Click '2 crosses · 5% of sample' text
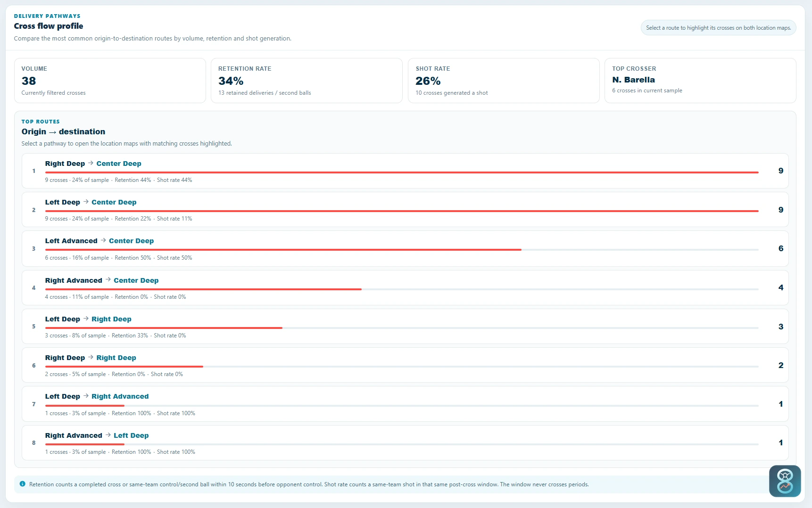This screenshot has height=508, width=812. point(75,374)
